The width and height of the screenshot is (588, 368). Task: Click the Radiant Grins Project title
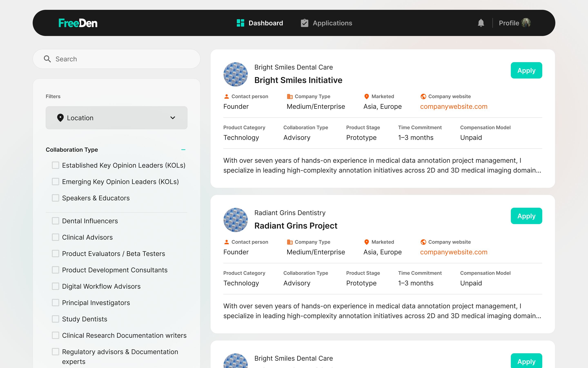point(296,226)
